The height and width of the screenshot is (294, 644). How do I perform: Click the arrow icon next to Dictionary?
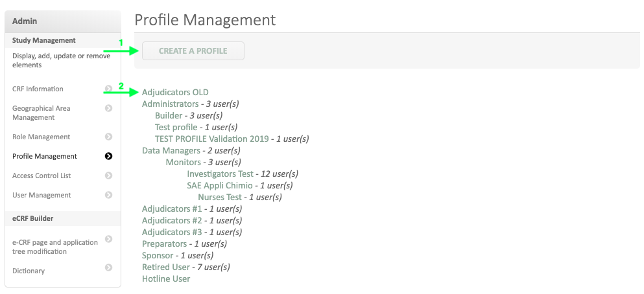pyautogui.click(x=108, y=267)
